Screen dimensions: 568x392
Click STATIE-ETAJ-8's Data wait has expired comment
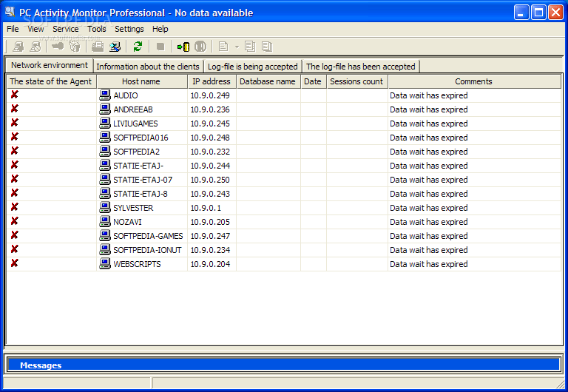429,195
